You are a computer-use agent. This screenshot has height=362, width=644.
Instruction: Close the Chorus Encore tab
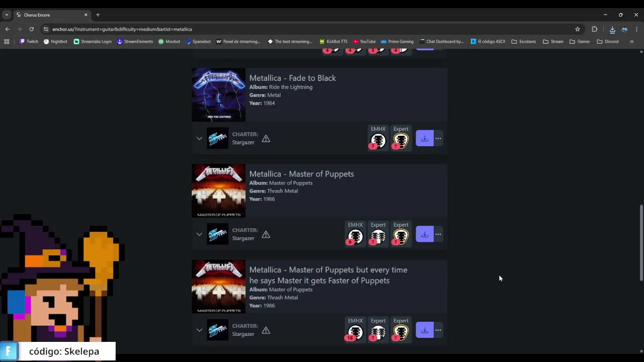[x=86, y=15]
